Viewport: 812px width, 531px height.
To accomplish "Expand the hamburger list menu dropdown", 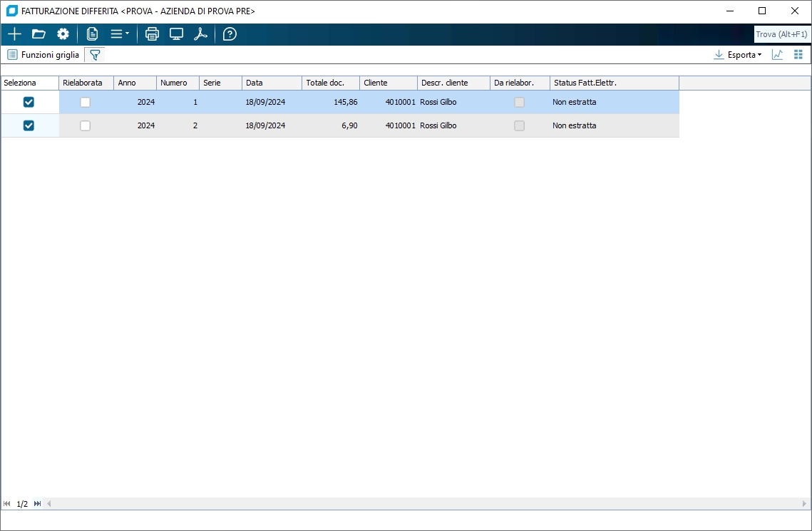I will pos(120,34).
